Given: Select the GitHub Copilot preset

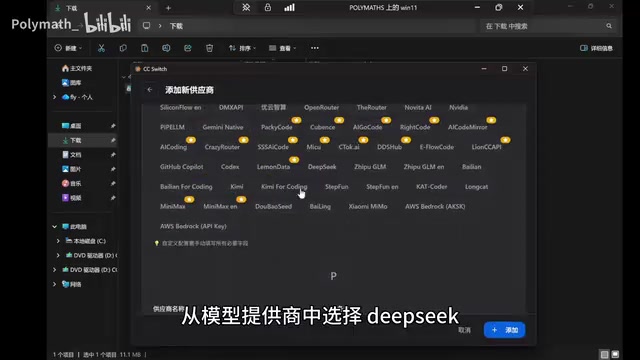Looking at the screenshot, I should [182, 167].
